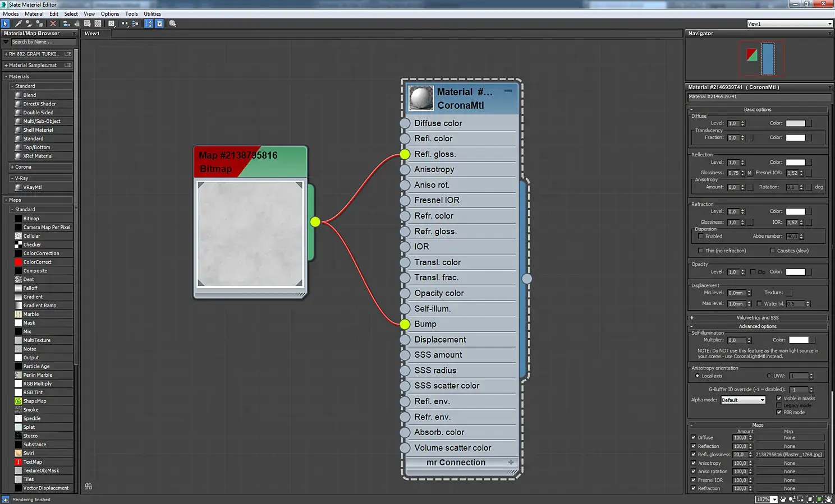Click the Lay Out Children icon

pyautogui.click(x=135, y=24)
